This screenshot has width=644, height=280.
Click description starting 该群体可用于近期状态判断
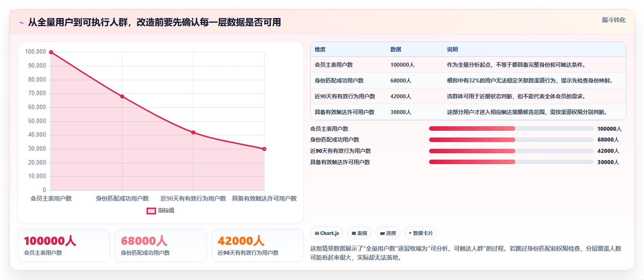pyautogui.click(x=516, y=96)
